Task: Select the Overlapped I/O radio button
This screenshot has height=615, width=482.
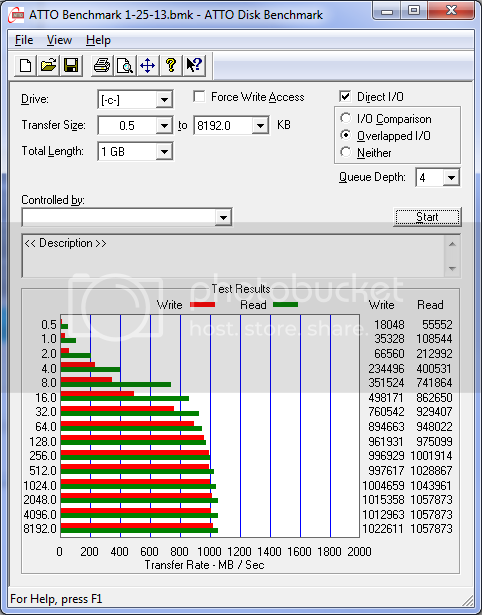Action: (x=346, y=135)
